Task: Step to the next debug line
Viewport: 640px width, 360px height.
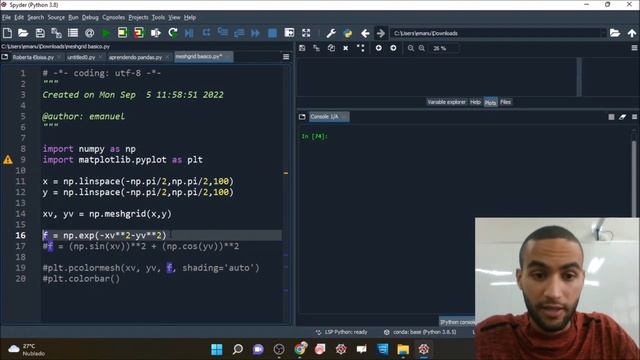Action: coord(206,33)
